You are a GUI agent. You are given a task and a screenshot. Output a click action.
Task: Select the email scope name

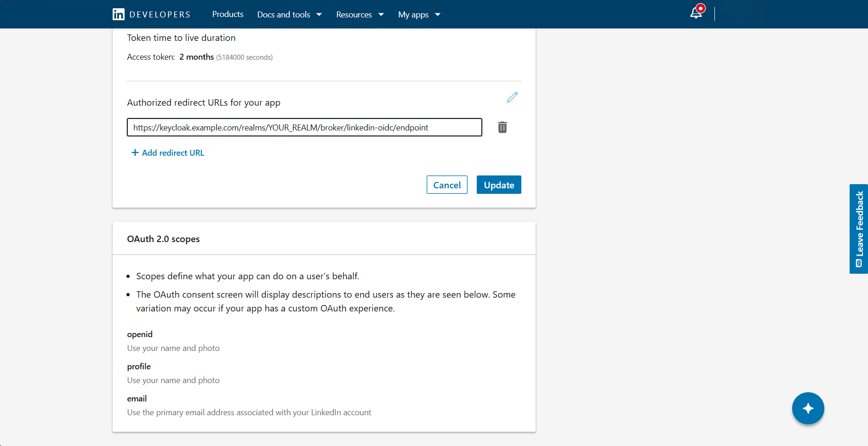[137, 399]
